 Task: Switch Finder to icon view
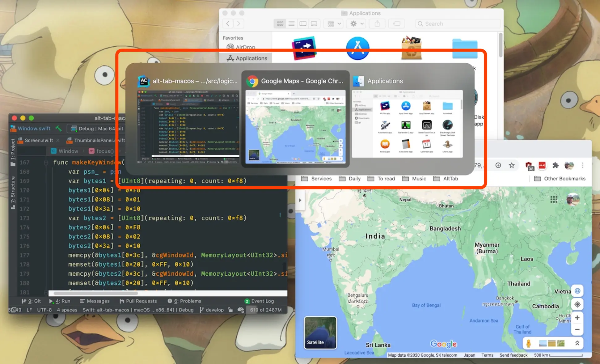pos(280,23)
